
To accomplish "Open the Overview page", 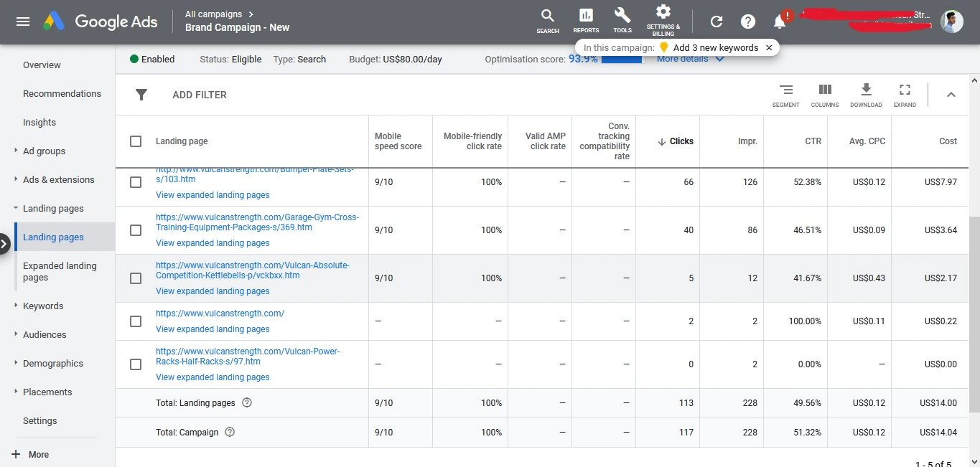I will pos(42,65).
